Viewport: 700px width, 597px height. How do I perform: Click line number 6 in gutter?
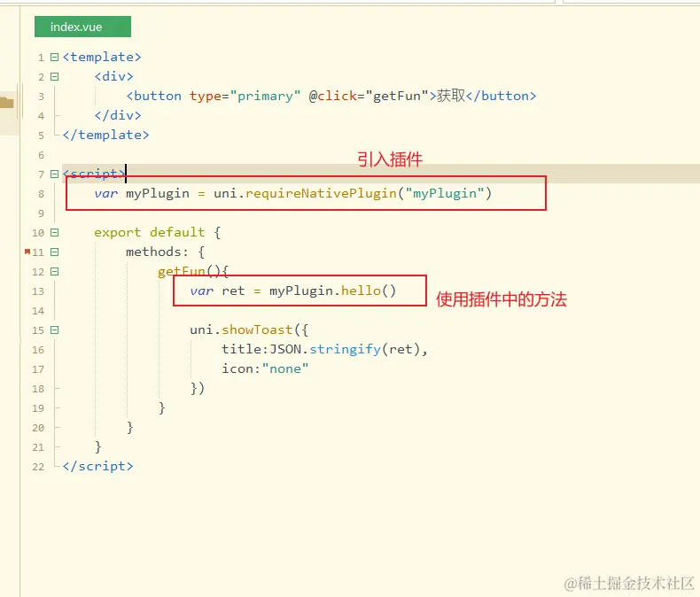coord(41,155)
